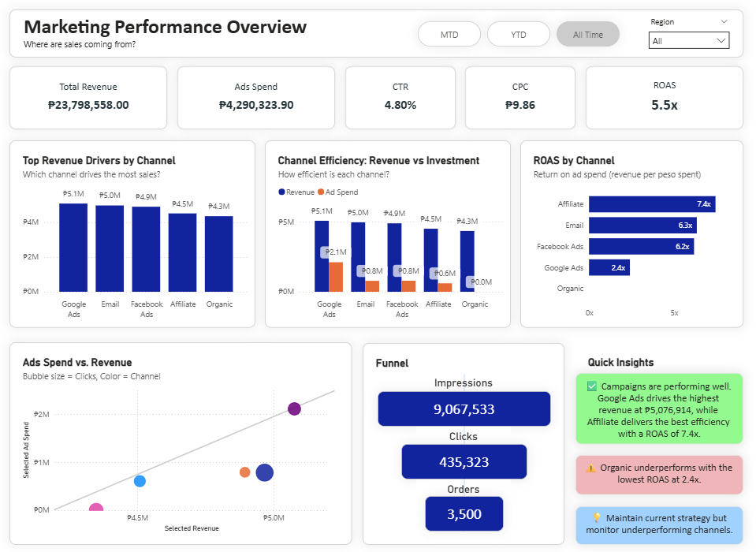Click the orange Ad Spend legend marker
Image resolution: width=756 pixels, height=552 pixels.
pos(321,192)
